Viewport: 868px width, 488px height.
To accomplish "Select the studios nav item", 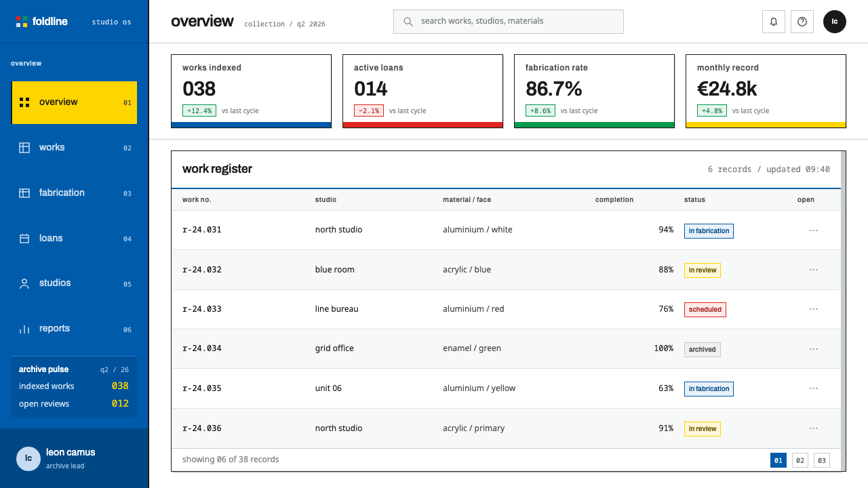I will (x=74, y=283).
